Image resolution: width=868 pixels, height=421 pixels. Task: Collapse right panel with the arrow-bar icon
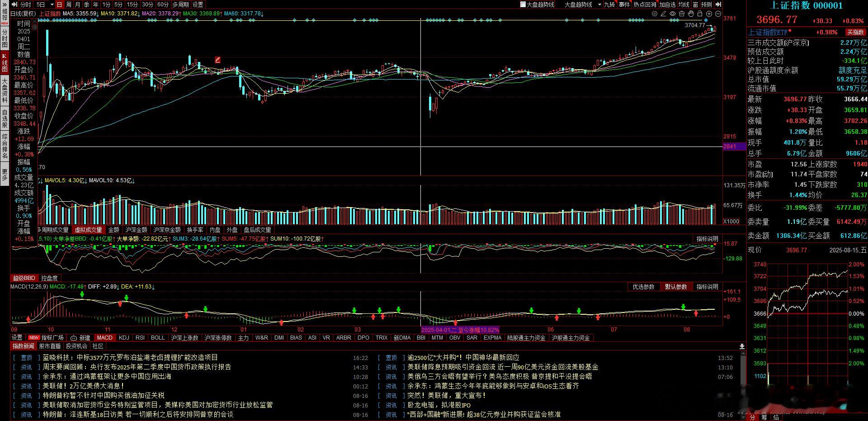click(x=718, y=5)
